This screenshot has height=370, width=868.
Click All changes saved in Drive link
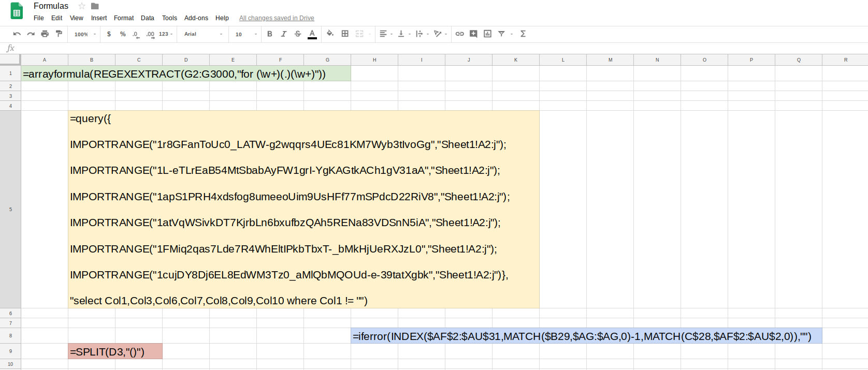277,18
